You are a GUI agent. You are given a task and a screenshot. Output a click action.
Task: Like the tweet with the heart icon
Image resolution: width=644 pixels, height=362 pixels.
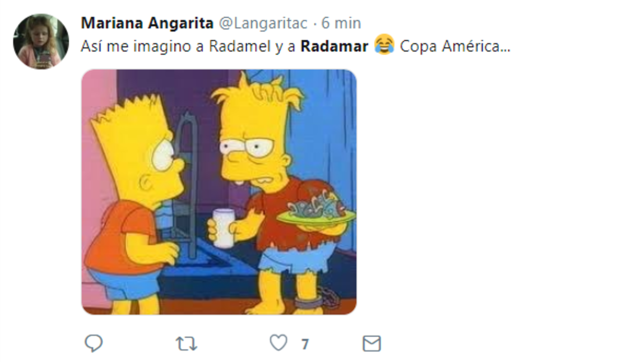(278, 343)
